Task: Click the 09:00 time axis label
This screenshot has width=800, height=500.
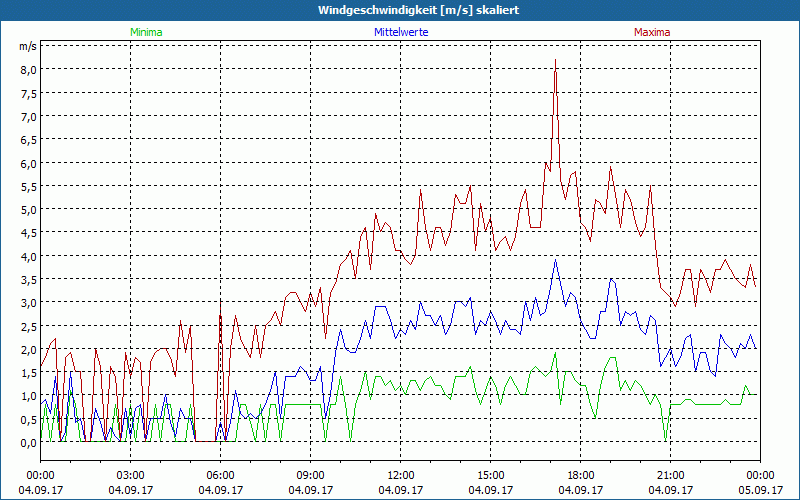Action: point(311,476)
